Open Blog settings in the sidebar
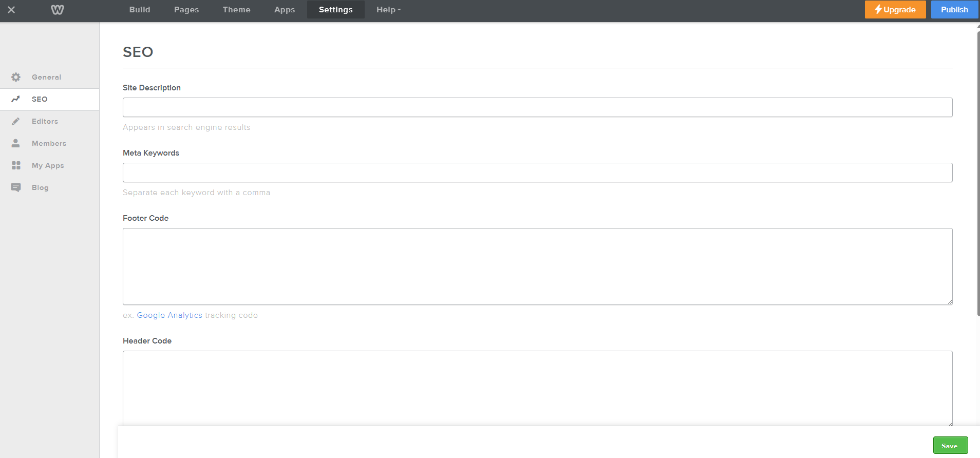The width and height of the screenshot is (980, 458). tap(49, 187)
